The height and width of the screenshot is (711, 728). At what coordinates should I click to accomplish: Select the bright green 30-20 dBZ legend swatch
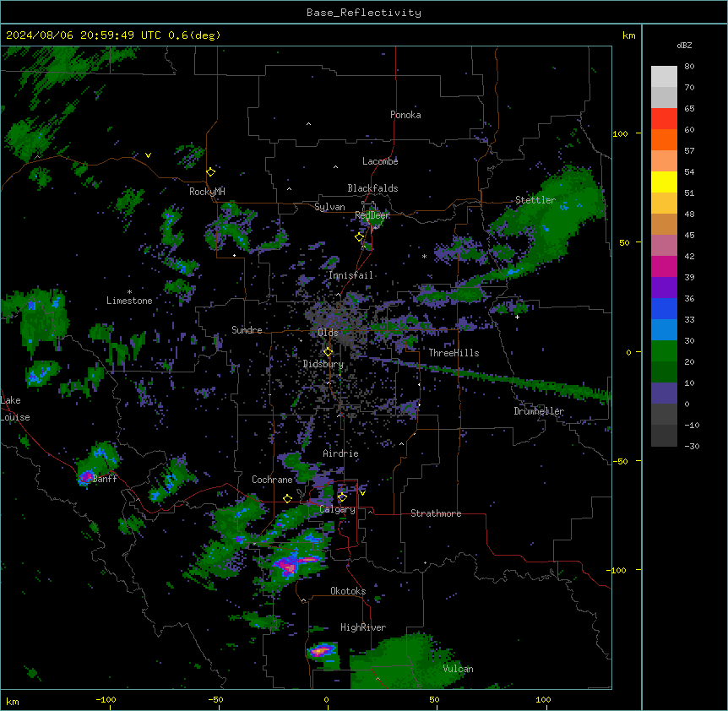click(664, 351)
